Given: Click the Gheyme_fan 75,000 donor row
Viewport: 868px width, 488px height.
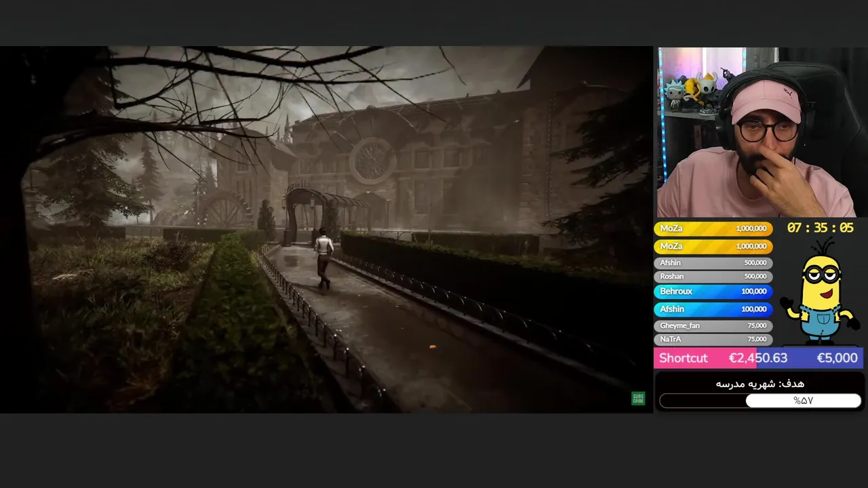Looking at the screenshot, I should click(713, 326).
